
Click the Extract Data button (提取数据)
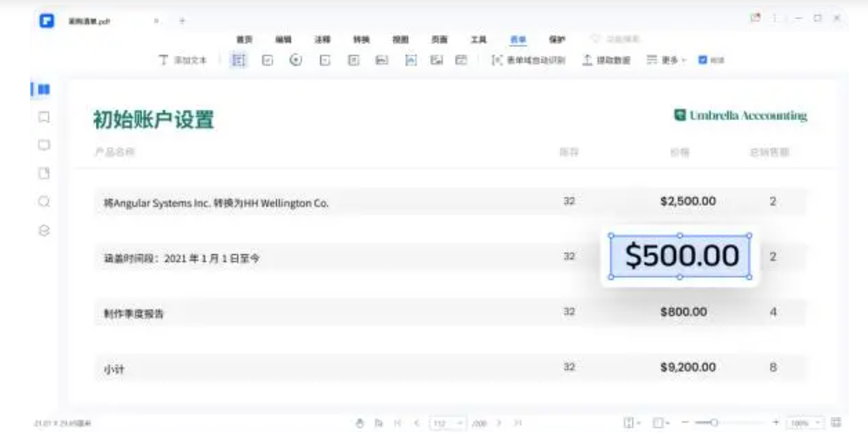pyautogui.click(x=607, y=60)
